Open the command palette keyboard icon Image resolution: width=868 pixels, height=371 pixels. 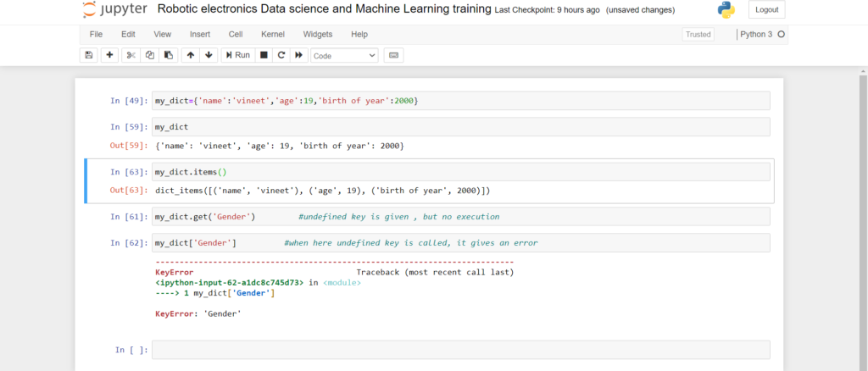click(x=393, y=55)
